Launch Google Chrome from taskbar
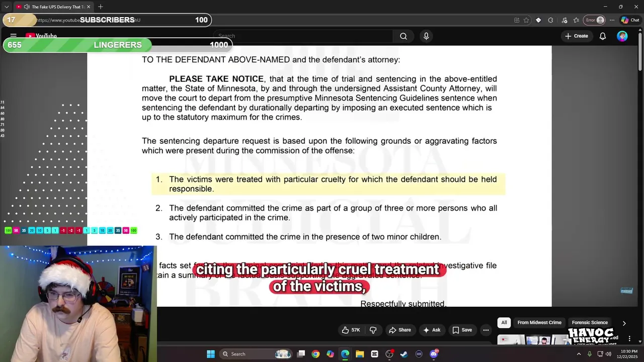The width and height of the screenshot is (644, 362). pos(315,354)
